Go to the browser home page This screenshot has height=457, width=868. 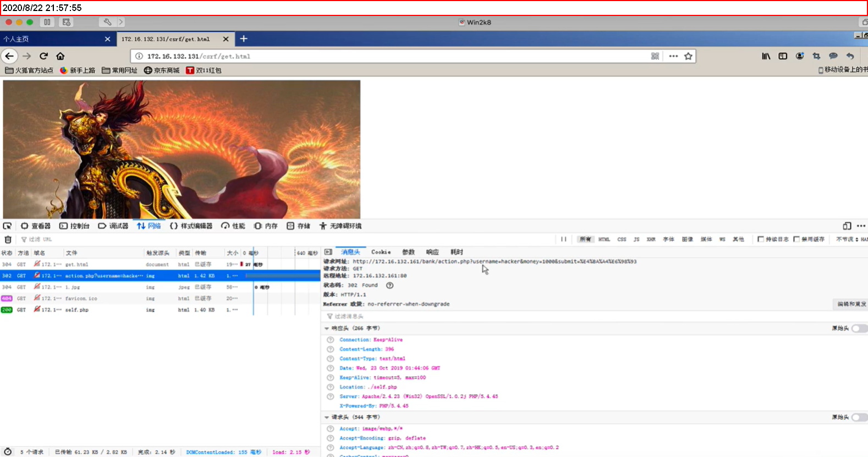61,56
